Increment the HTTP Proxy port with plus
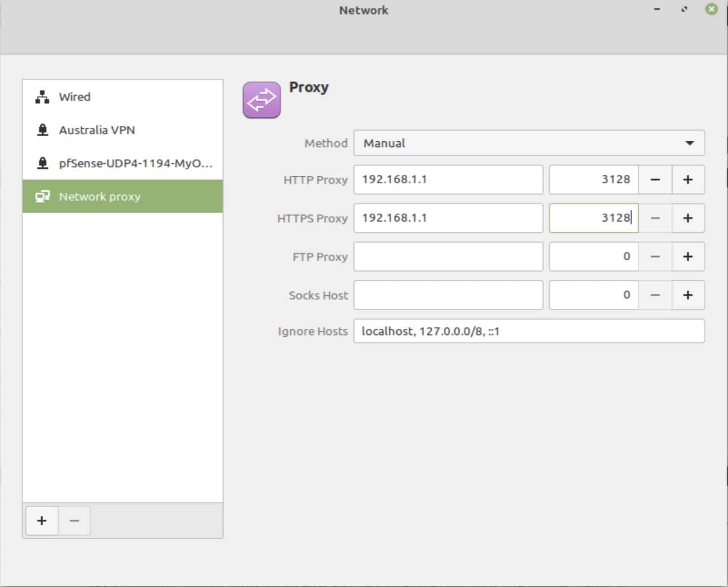728x587 pixels. [x=688, y=179]
